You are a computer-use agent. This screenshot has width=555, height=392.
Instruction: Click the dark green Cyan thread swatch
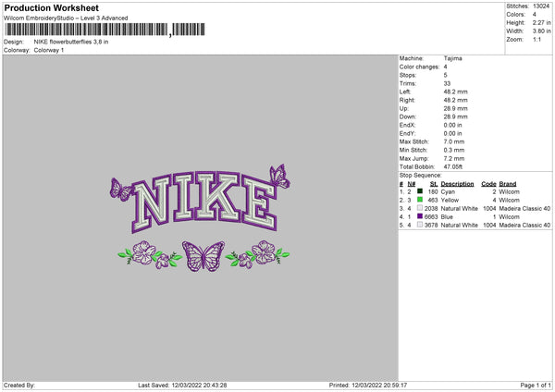click(x=420, y=191)
